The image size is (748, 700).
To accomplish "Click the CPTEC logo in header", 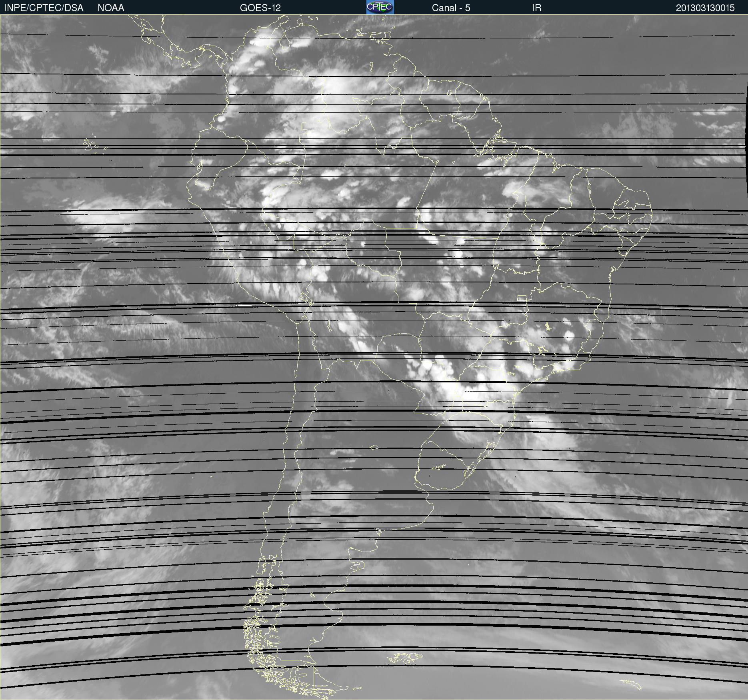I will [380, 7].
